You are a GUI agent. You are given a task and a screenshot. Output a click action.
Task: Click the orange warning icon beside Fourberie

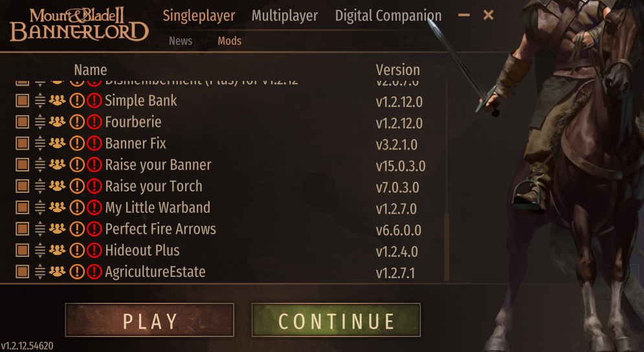click(x=77, y=122)
